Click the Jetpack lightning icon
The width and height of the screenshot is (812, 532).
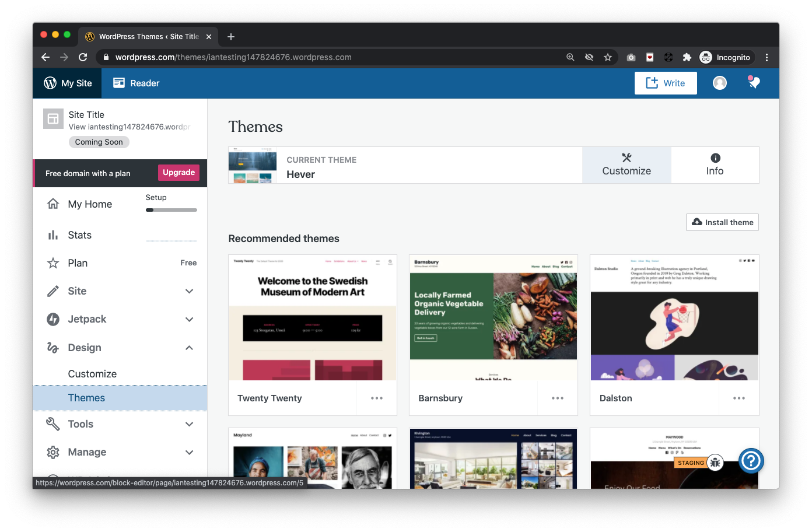[53, 319]
